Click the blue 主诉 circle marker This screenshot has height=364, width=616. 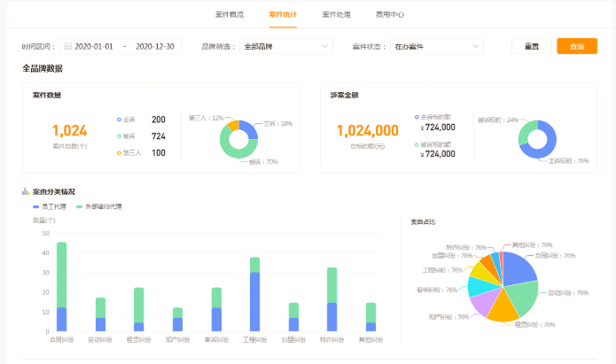[119, 120]
